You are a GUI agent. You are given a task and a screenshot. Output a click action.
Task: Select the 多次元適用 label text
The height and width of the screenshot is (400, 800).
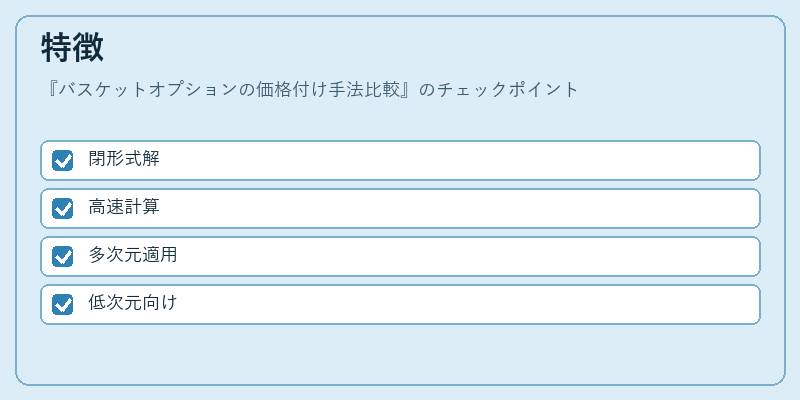pos(133,255)
